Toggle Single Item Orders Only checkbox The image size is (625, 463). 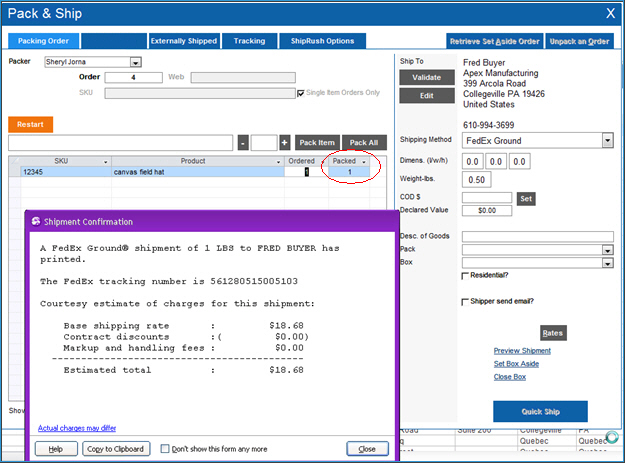(x=301, y=93)
